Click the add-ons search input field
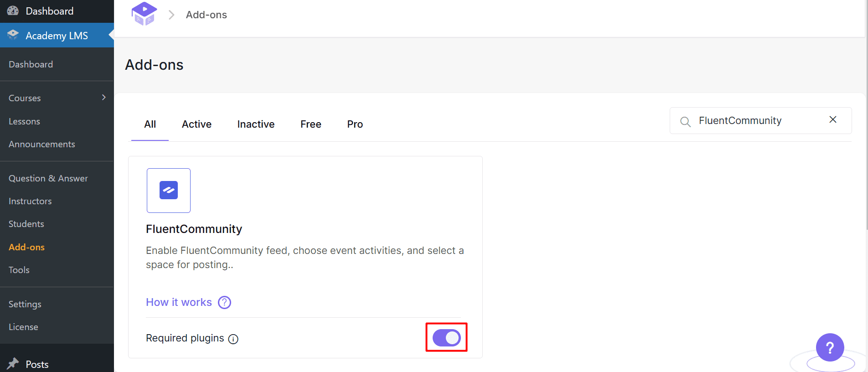Screen dimensions: 868x372 pyautogui.click(x=757, y=121)
